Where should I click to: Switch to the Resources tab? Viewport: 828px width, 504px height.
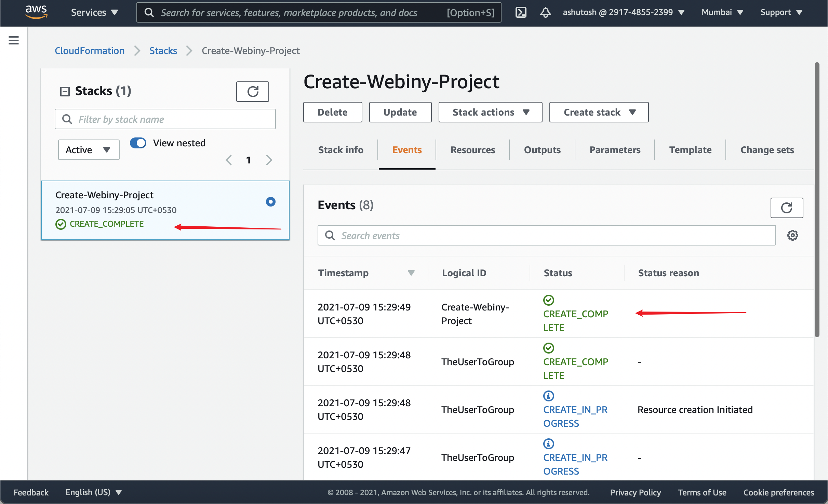(x=472, y=150)
